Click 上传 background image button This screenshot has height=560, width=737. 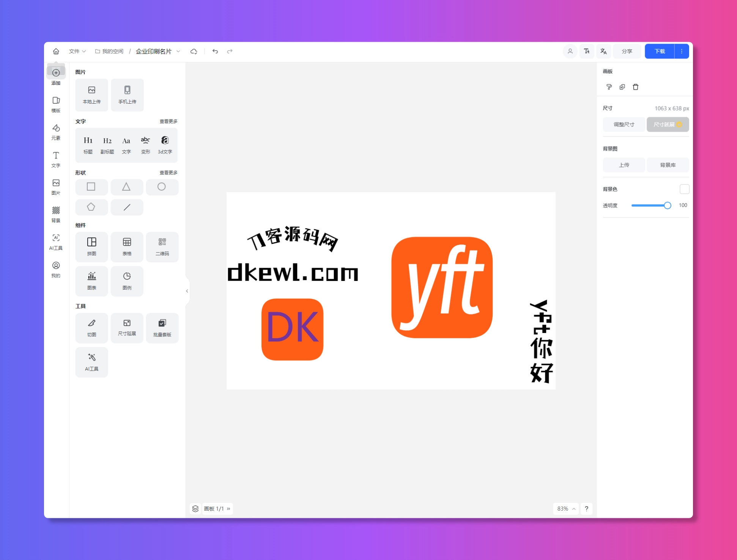coord(624,165)
